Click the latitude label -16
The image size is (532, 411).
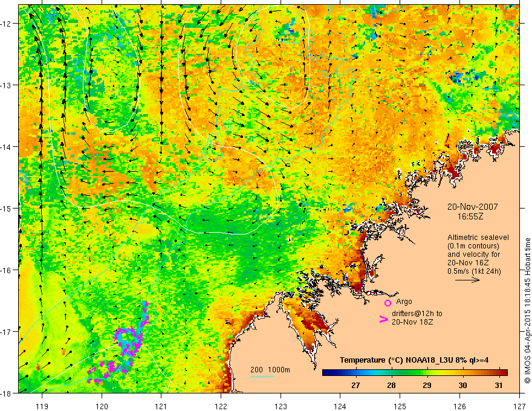pyautogui.click(x=6, y=270)
